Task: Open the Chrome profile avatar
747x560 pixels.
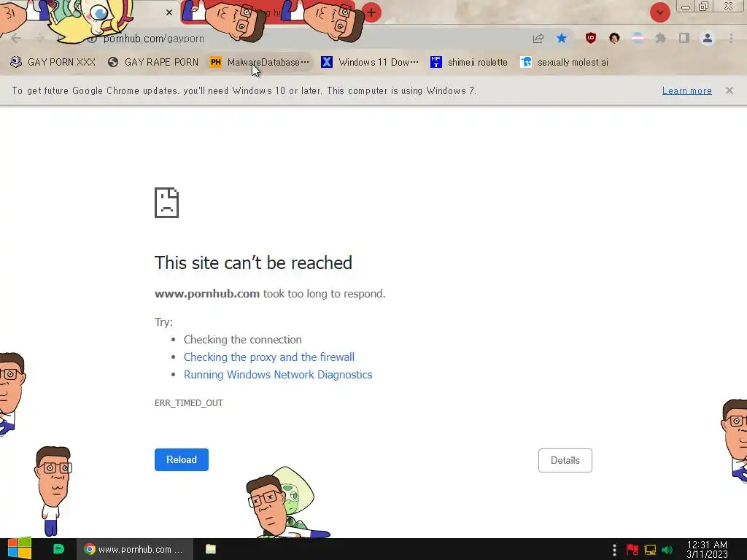Action: (708, 38)
